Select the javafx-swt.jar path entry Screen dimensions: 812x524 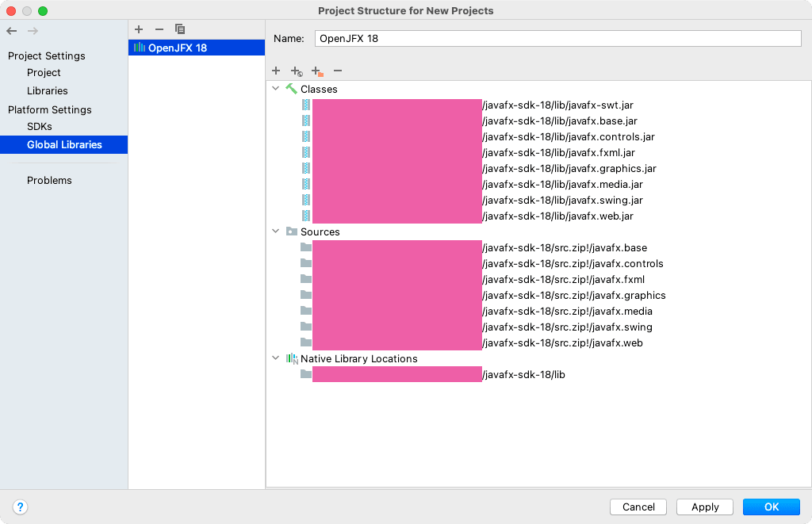557,105
